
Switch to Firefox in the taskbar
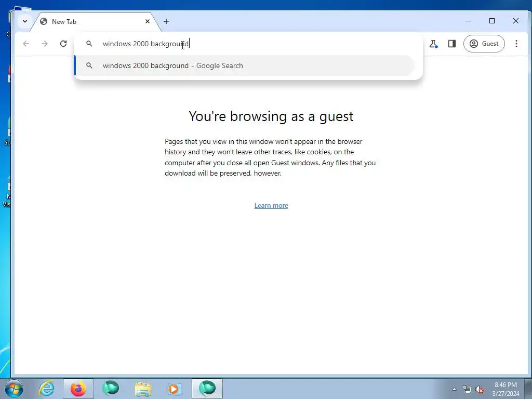coord(78,389)
